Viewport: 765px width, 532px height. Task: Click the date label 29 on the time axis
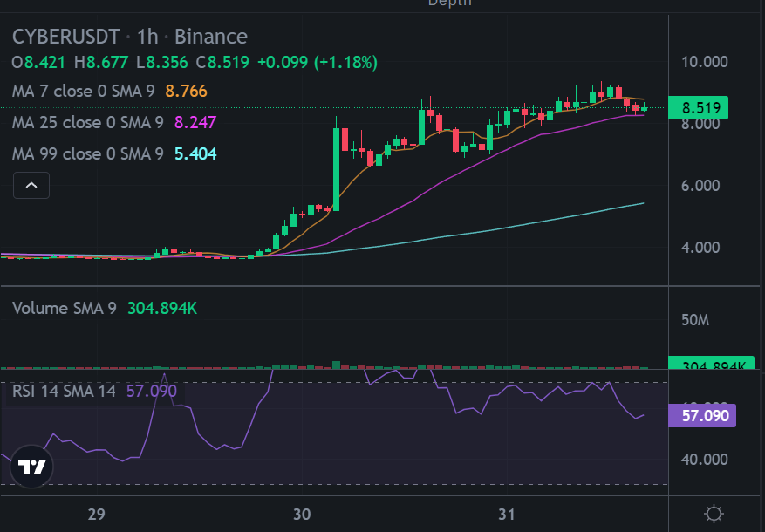(96, 515)
